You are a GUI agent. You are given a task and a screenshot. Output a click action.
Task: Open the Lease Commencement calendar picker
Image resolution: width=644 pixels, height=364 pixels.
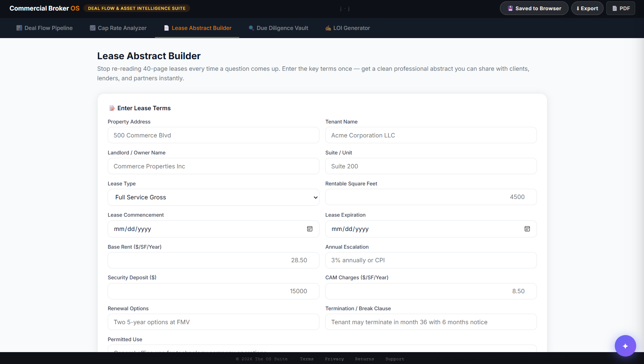[x=310, y=229]
